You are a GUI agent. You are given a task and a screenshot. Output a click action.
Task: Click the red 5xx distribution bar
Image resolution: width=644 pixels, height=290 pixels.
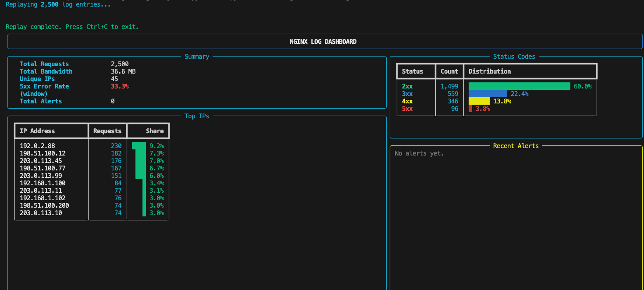point(471,108)
